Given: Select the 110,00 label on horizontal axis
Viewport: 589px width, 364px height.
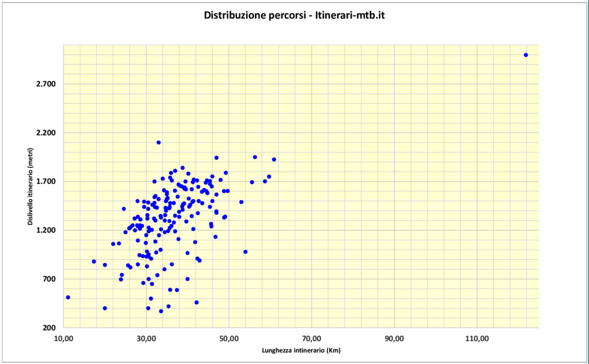Looking at the screenshot, I should pos(477,338).
